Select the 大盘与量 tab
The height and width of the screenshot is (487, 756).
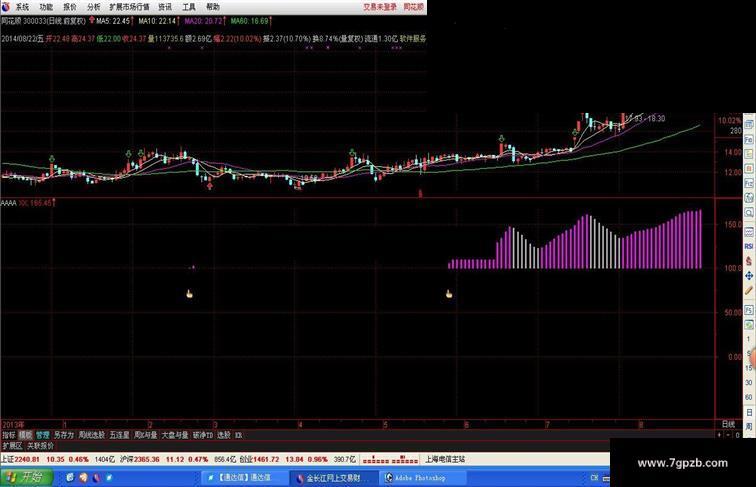pos(175,435)
